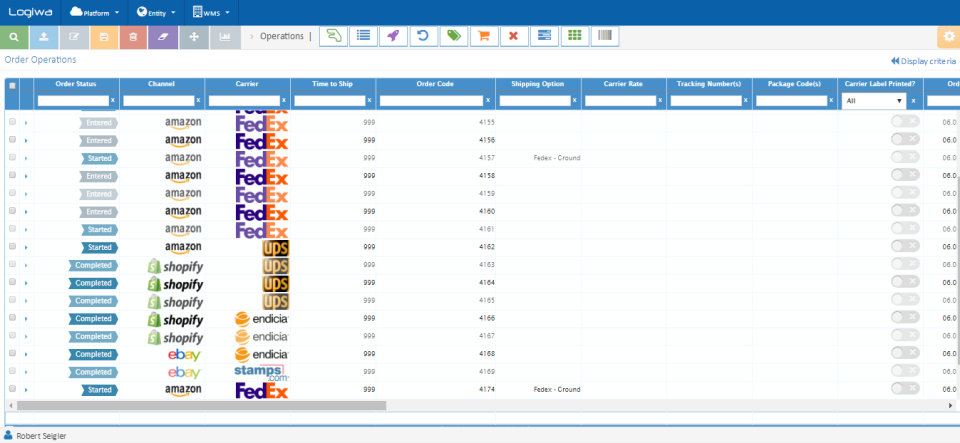The image size is (960, 443).
Task: Click the green search magnifier button
Action: (x=14, y=37)
